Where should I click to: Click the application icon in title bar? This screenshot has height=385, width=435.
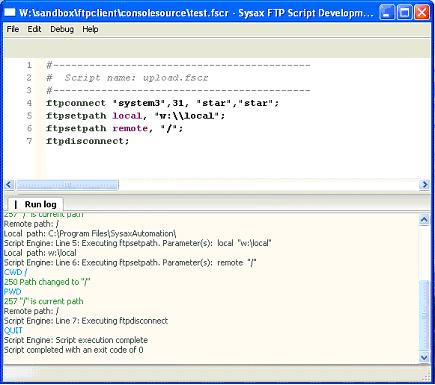coord(9,13)
